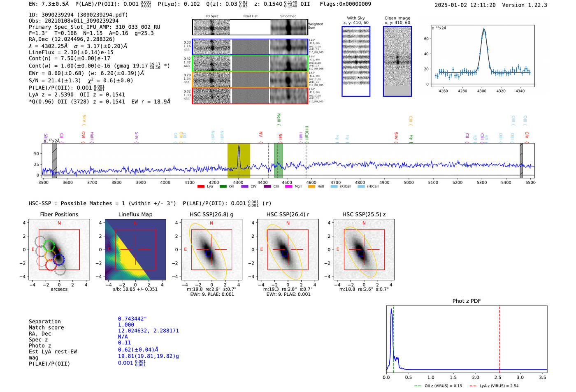Select the yellow highlighted emission line at 4300

239,160
